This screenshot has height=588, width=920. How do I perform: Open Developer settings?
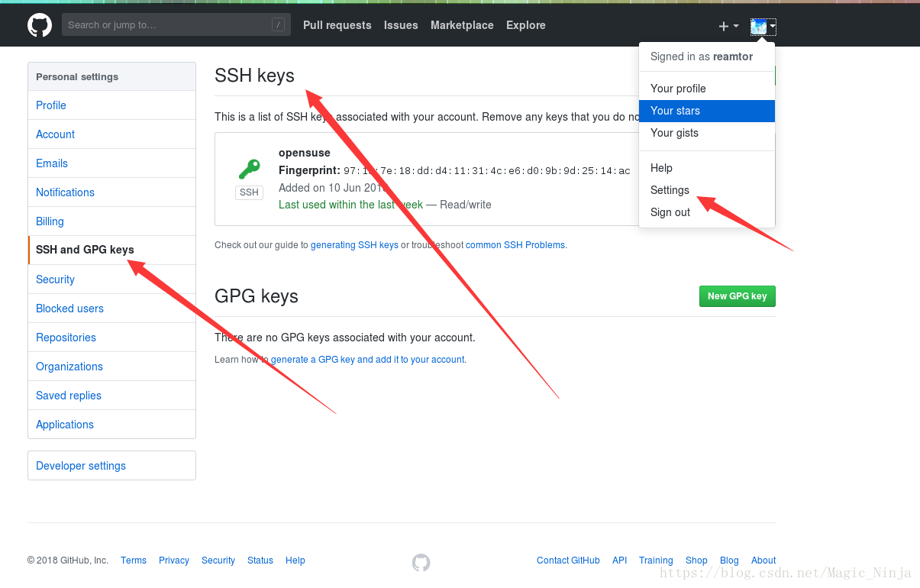click(111, 466)
